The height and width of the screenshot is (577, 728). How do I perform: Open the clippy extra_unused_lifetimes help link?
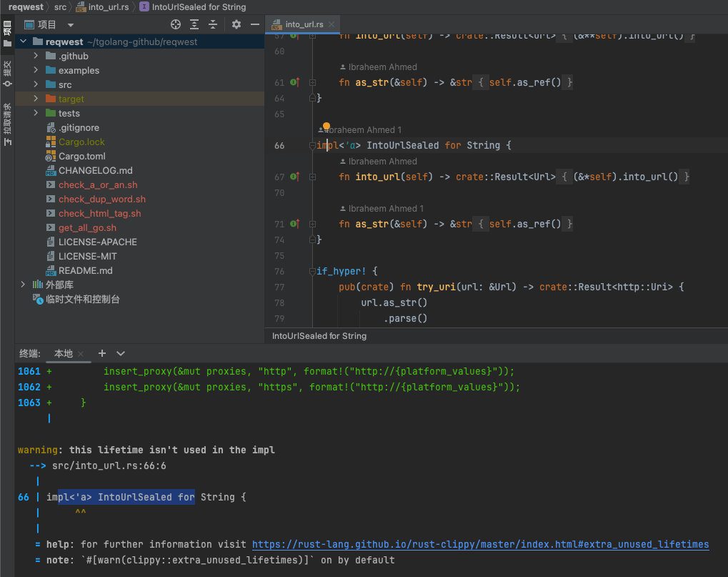[x=480, y=544]
